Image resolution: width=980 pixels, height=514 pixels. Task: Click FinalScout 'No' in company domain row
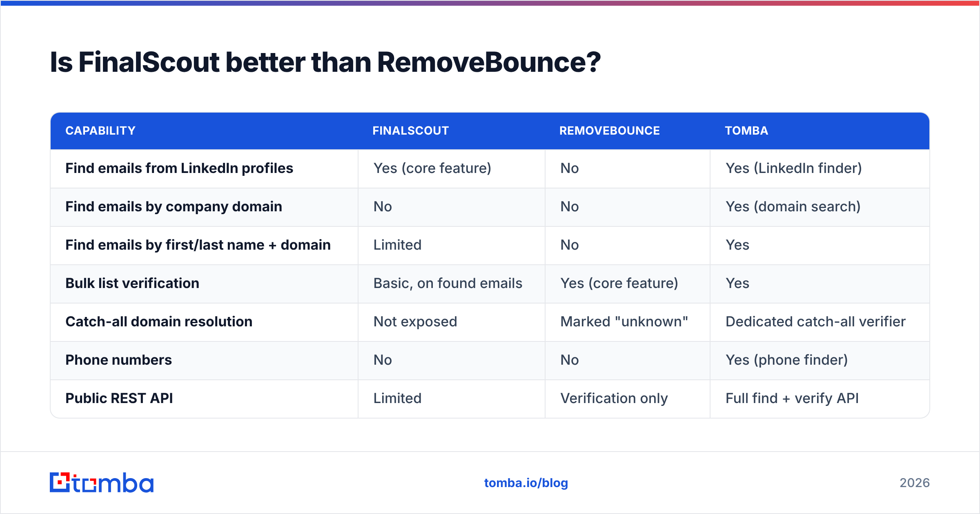pos(383,206)
